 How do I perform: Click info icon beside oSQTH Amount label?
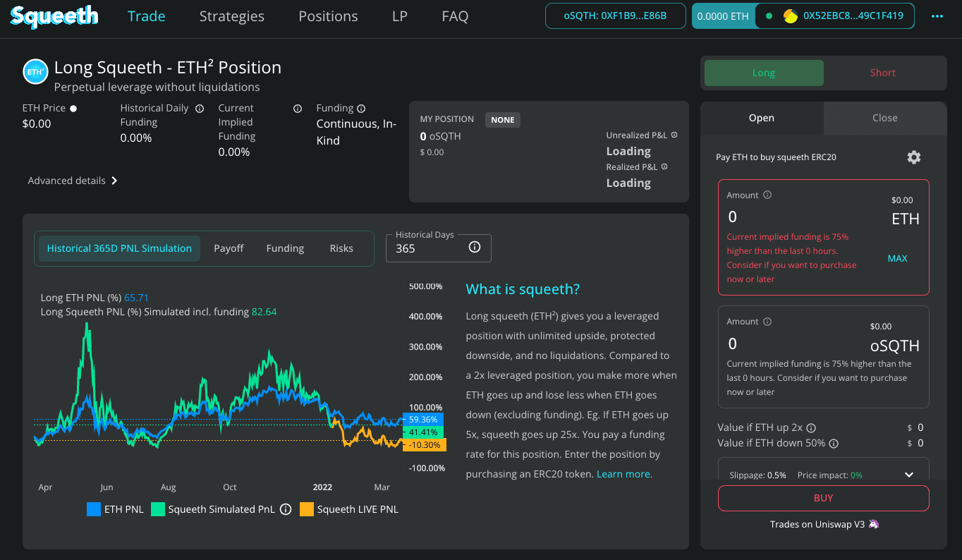[767, 322]
